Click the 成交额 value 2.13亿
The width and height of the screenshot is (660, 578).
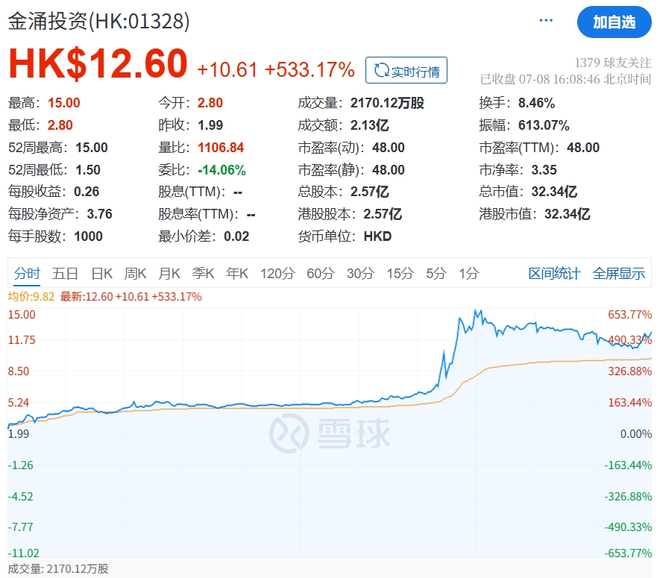coord(369,125)
